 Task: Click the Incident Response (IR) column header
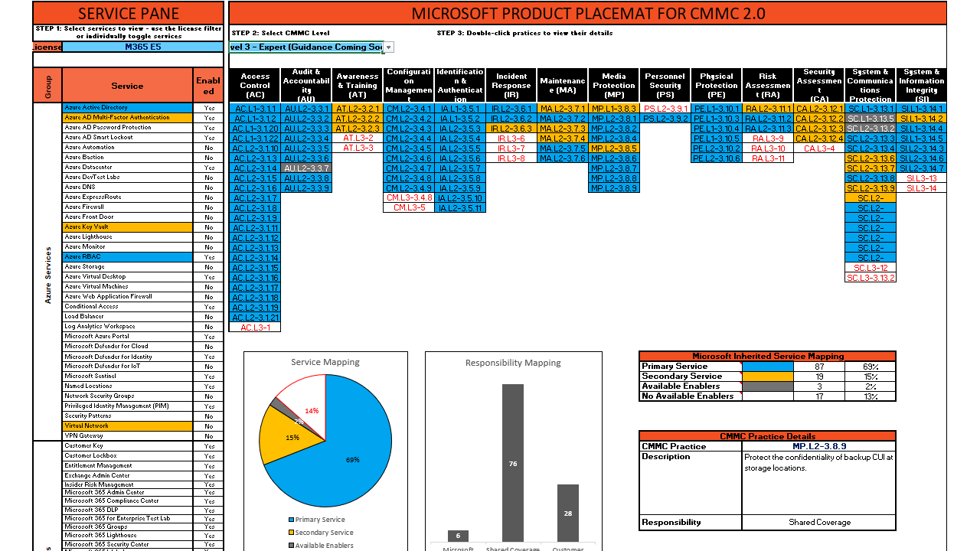(511, 85)
